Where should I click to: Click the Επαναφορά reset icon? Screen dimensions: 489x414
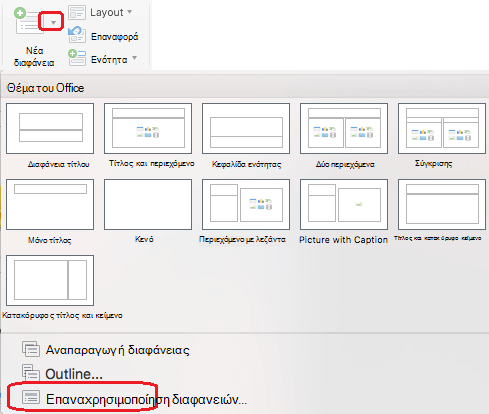tap(77, 35)
